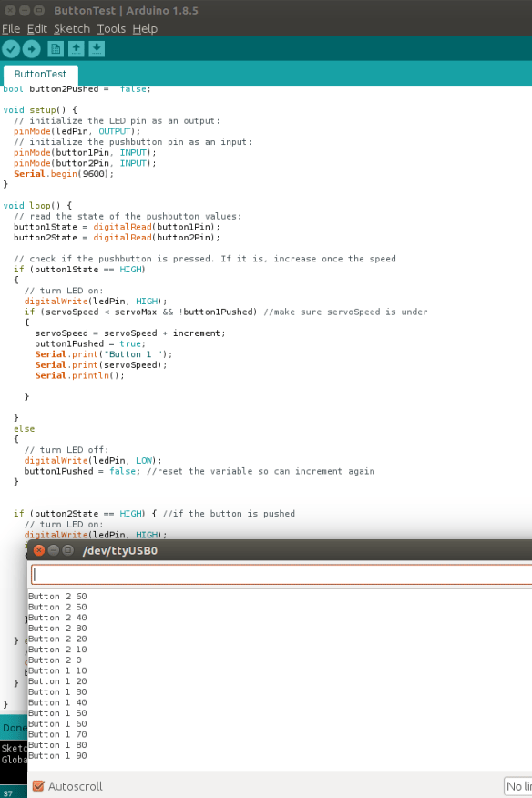Viewport: 532px width, 798px height.
Task: Maximize the /dev/ttyUSB0 serial monitor window
Action: click(67, 550)
